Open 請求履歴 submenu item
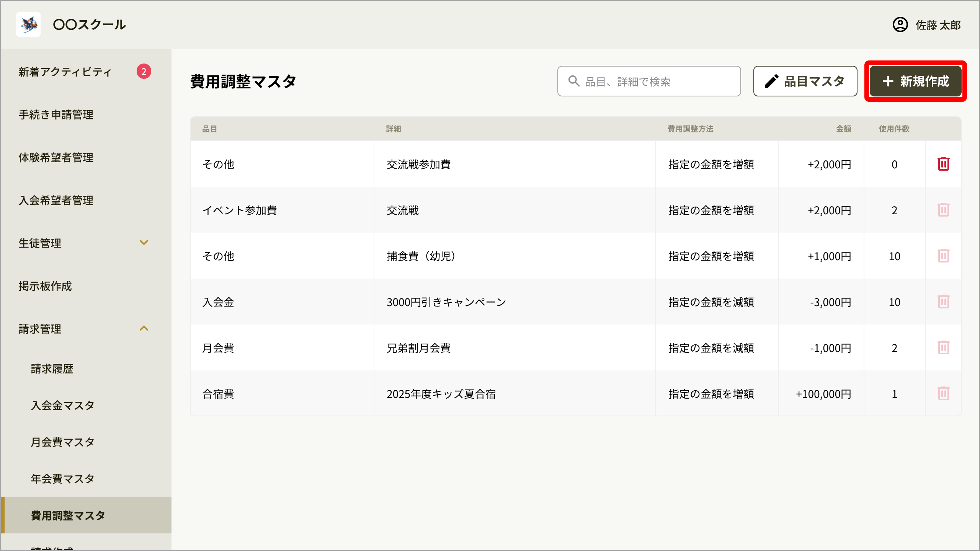 click(52, 369)
